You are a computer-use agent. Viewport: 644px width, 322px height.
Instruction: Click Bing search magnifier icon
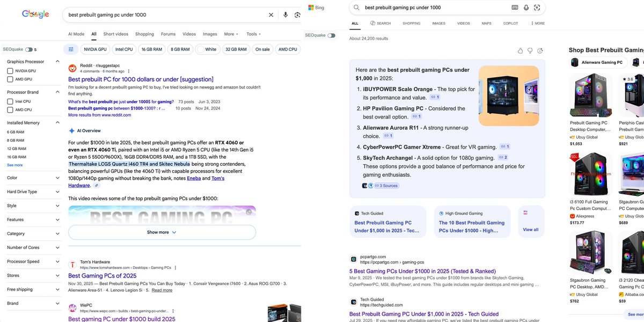point(356,8)
